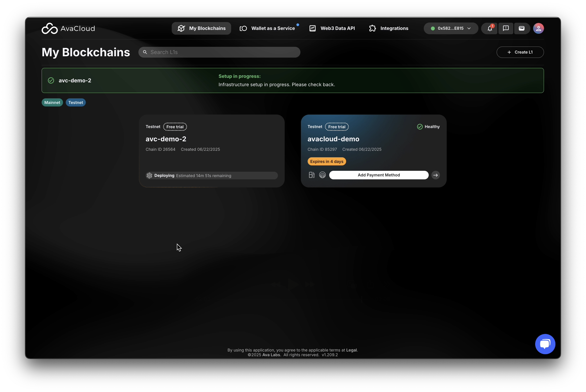Viewport: 586px width, 392px height.
Task: Click the AvaCloud logo
Action: tap(68, 29)
